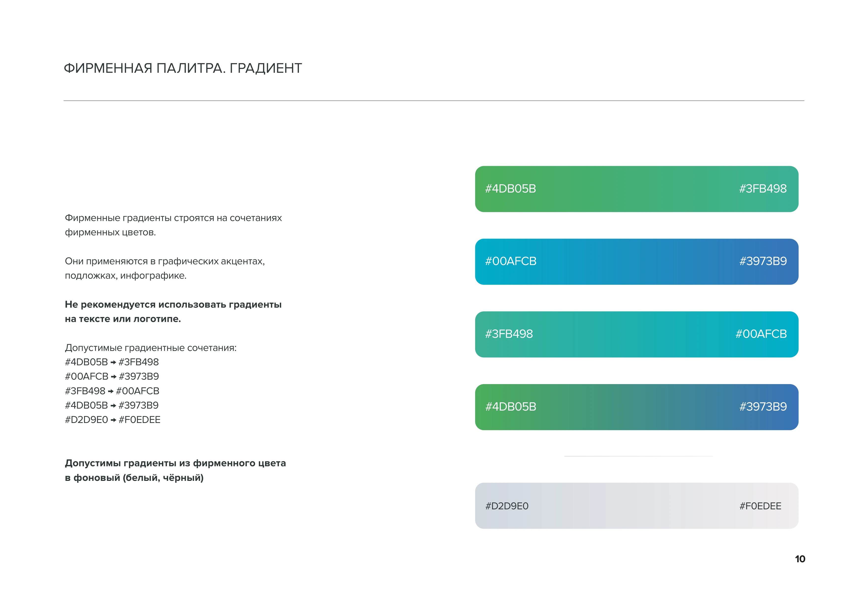This screenshot has height=614, width=868.
Task: Click the #00AFCB label on the blue bar
Action: (511, 261)
